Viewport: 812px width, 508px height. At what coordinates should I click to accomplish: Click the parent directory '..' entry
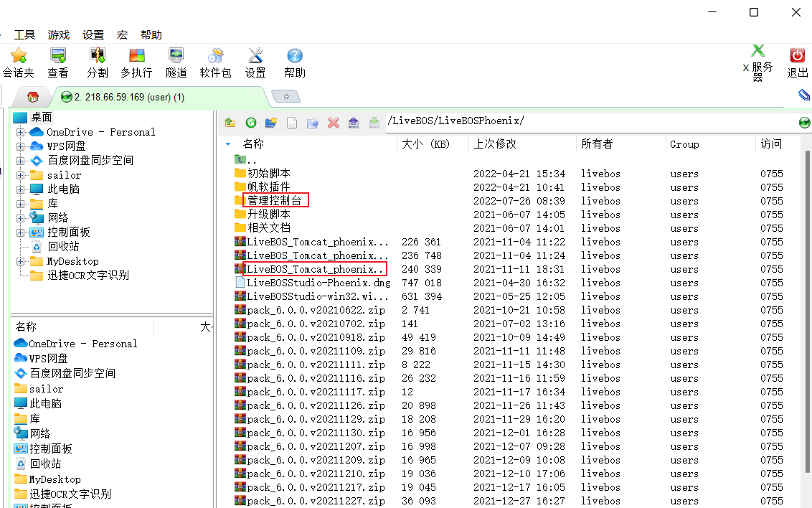246,160
